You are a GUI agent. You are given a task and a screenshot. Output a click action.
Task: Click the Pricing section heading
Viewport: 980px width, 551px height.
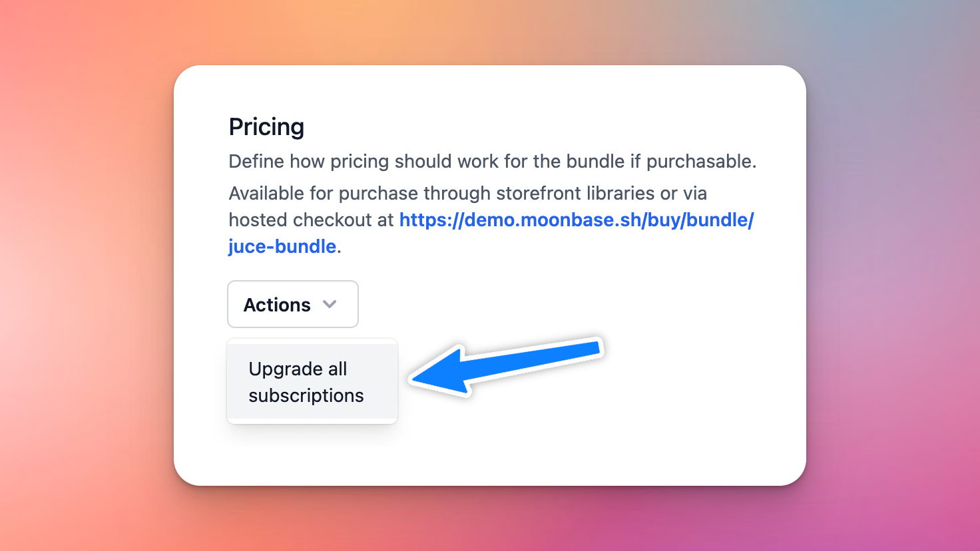point(266,127)
